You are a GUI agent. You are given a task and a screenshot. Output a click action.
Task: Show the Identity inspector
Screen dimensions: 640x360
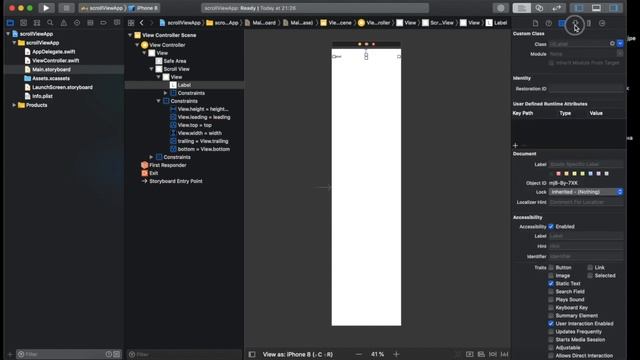(562, 23)
